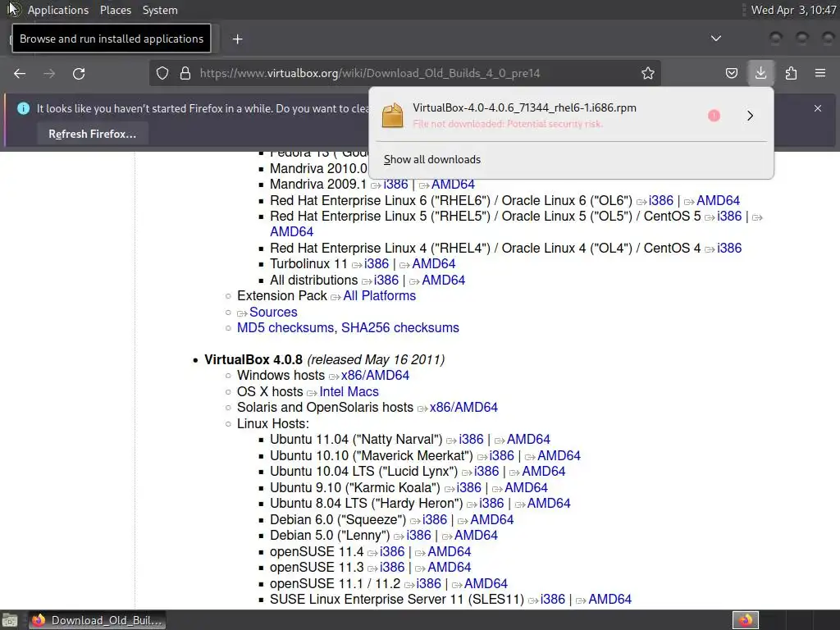The width and height of the screenshot is (840, 630).
Task: Open the System menu
Action: coord(160,10)
